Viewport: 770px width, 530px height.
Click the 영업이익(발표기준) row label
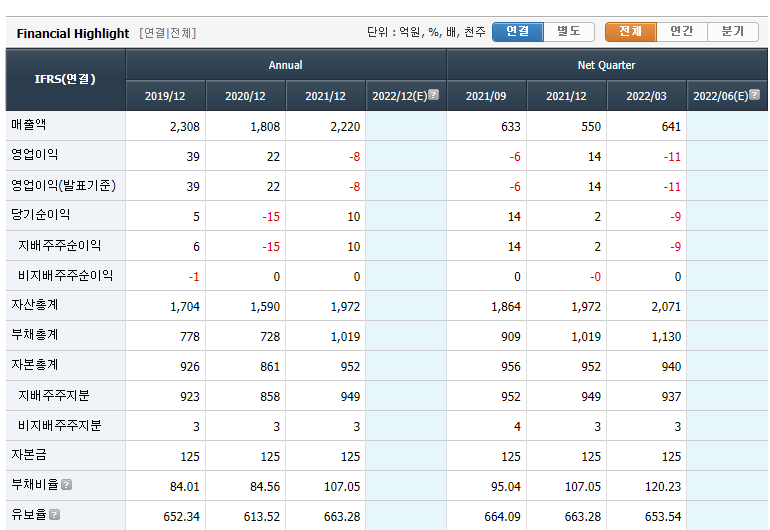(x=63, y=185)
